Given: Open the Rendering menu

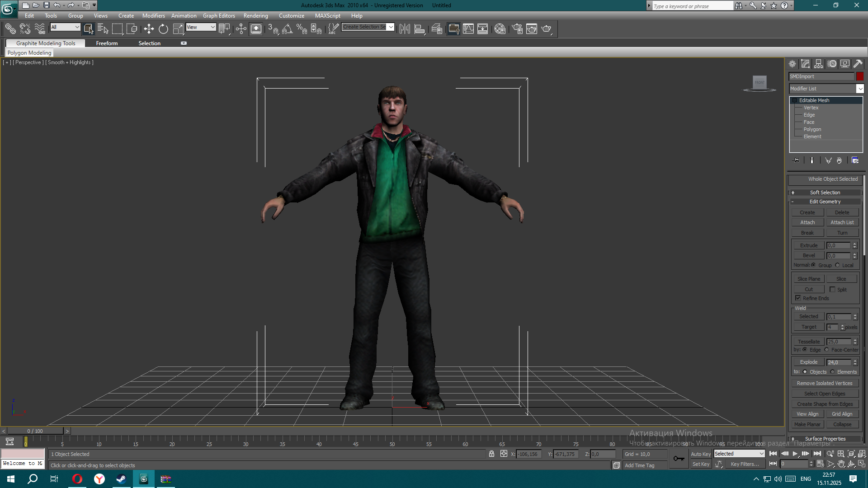Looking at the screenshot, I should 255,16.
